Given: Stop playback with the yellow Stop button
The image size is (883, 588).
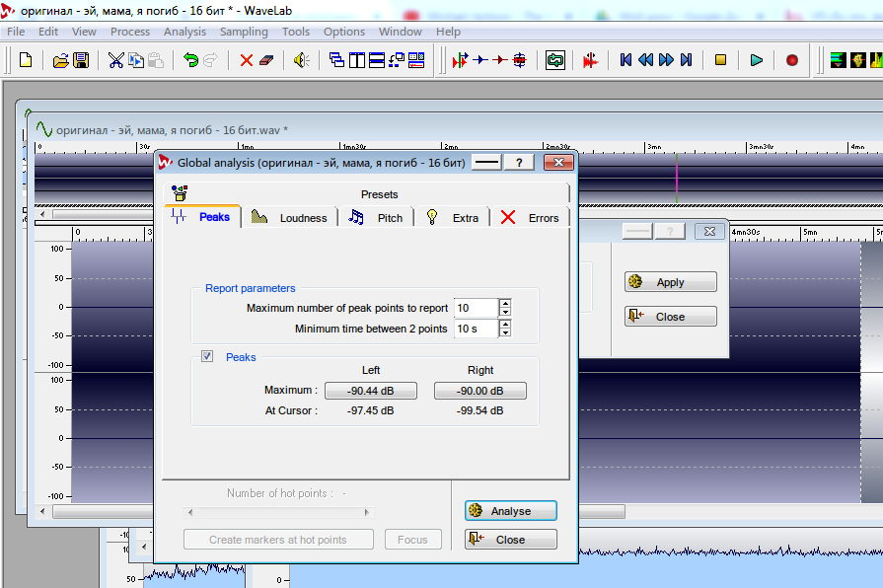Looking at the screenshot, I should tap(720, 60).
